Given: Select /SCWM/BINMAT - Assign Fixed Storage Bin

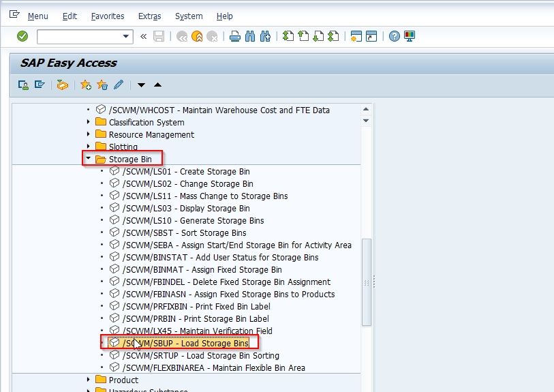Looking at the screenshot, I should [202, 270].
